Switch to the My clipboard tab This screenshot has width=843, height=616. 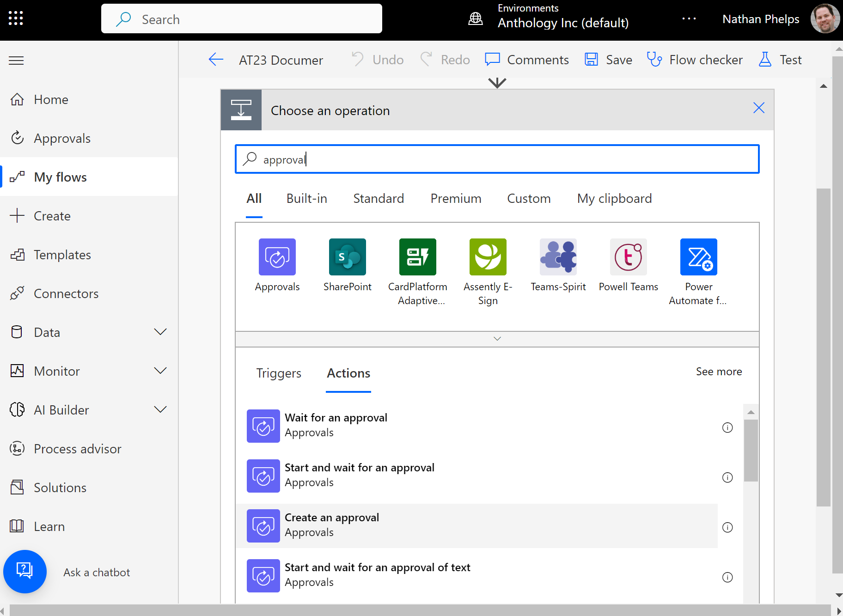614,199
